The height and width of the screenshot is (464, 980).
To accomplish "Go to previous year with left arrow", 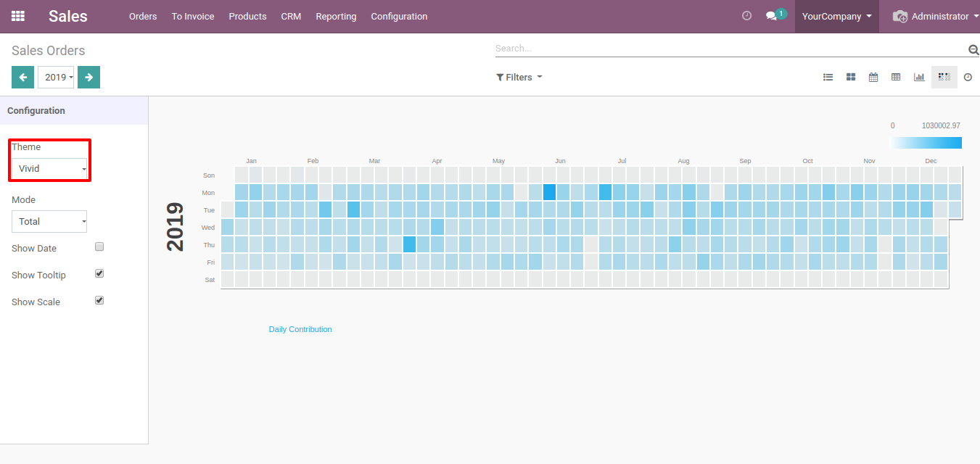I will click(22, 77).
